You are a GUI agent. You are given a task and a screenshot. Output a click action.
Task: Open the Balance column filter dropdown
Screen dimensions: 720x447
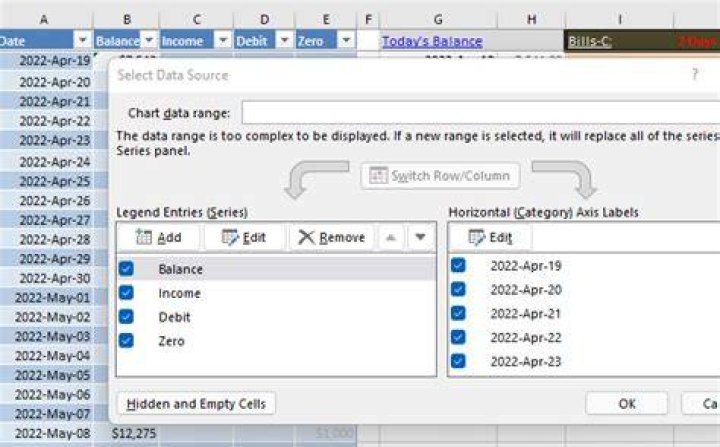click(149, 40)
